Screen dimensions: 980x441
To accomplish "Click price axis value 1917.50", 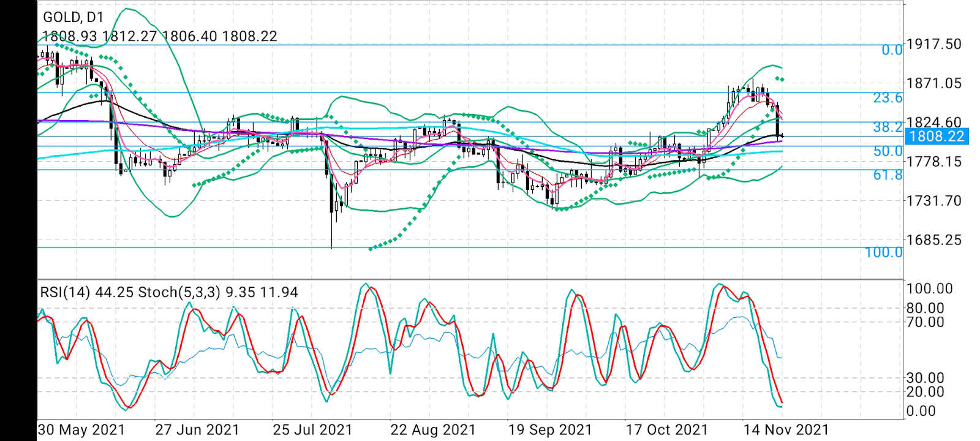I will click(934, 44).
